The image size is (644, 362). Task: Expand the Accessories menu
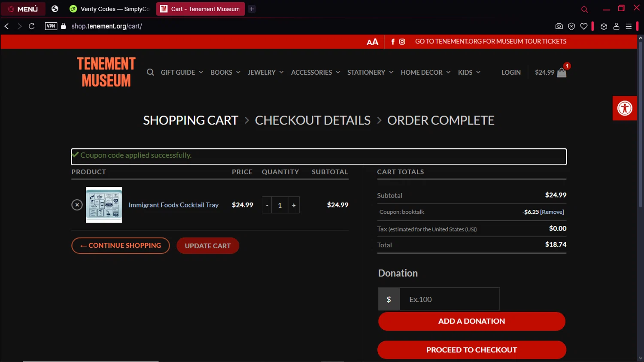click(x=316, y=73)
